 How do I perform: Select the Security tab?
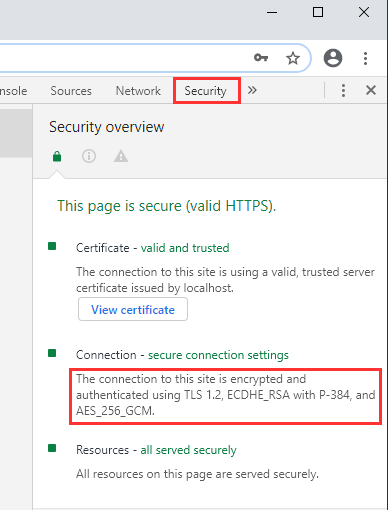click(x=206, y=91)
